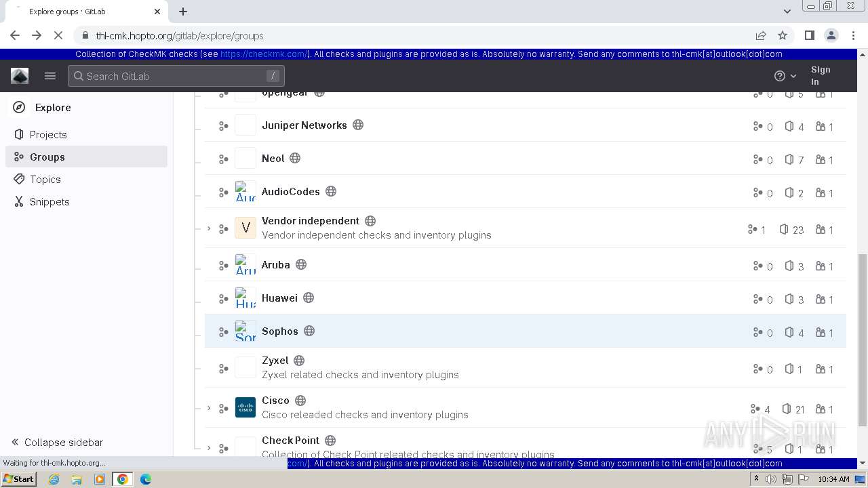Open Chrome profile menu

[x=831, y=35]
